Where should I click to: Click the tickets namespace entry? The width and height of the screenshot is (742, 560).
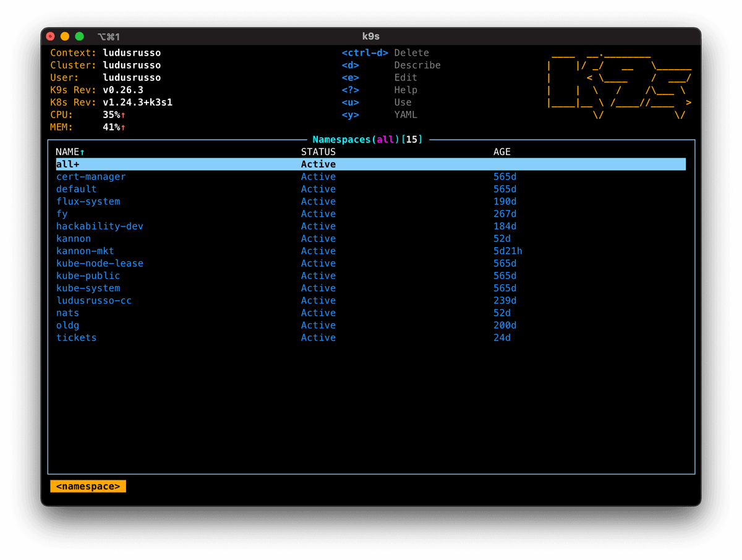click(76, 337)
